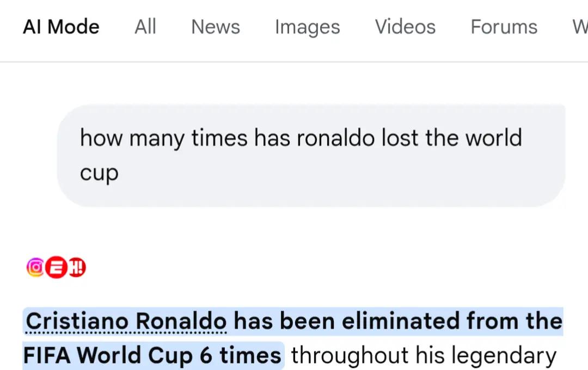Open the red 'H!' source icon
Screen dimensions: 588x370
click(x=77, y=267)
